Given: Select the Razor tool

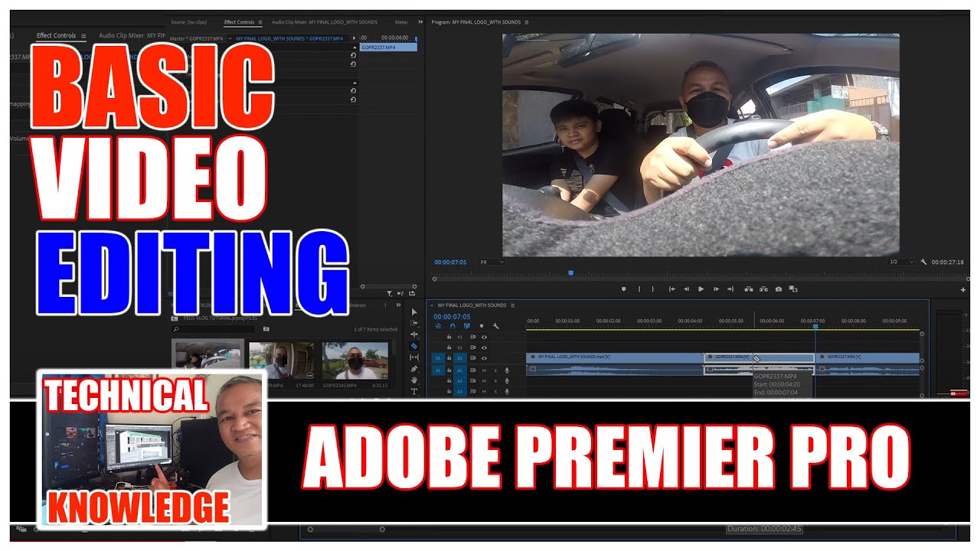Looking at the screenshot, I should click(x=414, y=346).
